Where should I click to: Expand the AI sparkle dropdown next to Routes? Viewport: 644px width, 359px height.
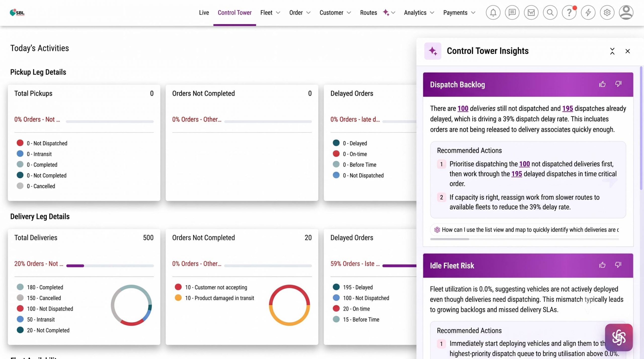point(389,13)
